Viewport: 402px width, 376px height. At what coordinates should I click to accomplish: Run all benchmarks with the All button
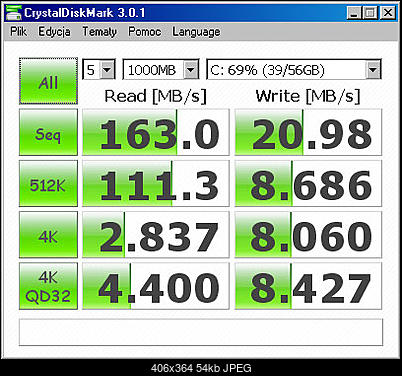click(48, 81)
